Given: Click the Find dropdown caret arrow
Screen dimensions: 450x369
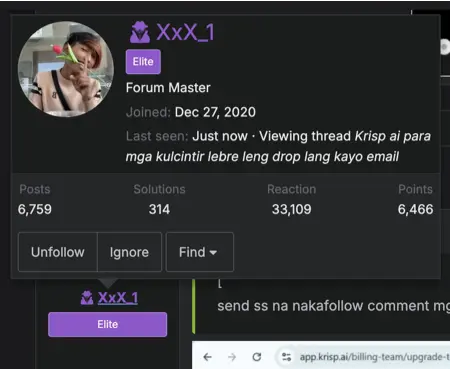Looking at the screenshot, I should point(213,253).
